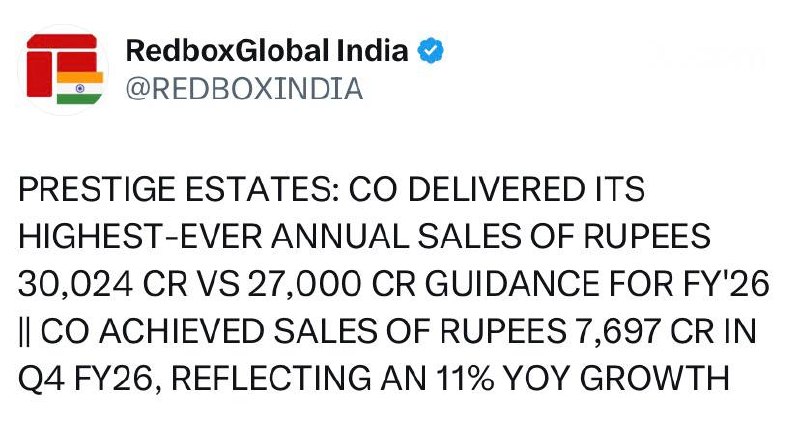This screenshot has width=800, height=423.
Task: Open the @REDBOXINDIA handle link
Action: point(244,89)
